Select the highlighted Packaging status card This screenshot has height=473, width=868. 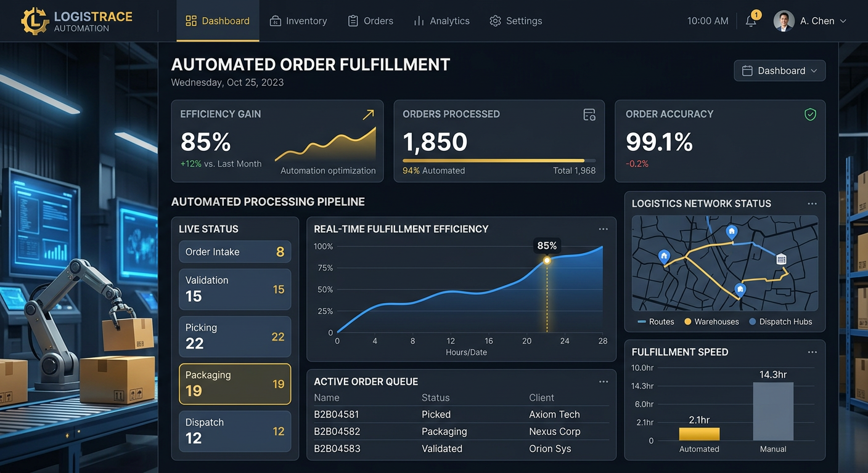tap(235, 384)
